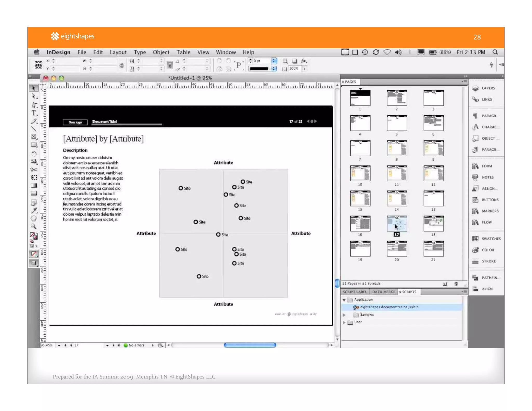Toggle the view mode button at the toolbox bottom
This screenshot has height=411, width=532.
(34, 263)
